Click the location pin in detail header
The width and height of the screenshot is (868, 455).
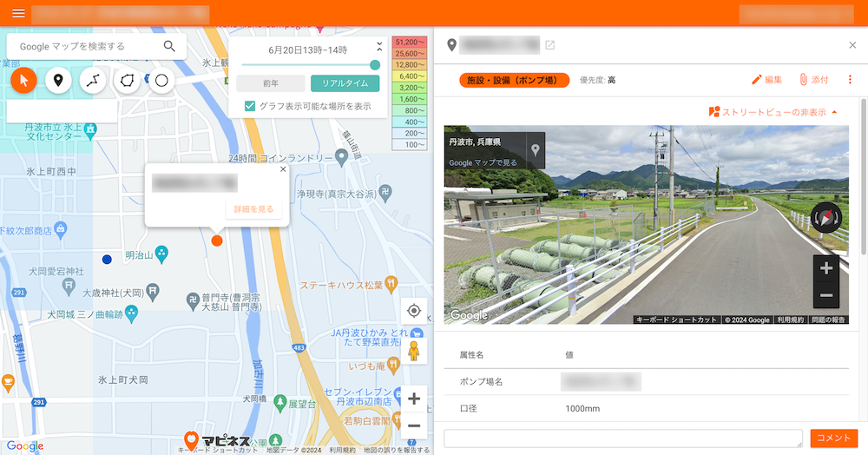(451, 45)
